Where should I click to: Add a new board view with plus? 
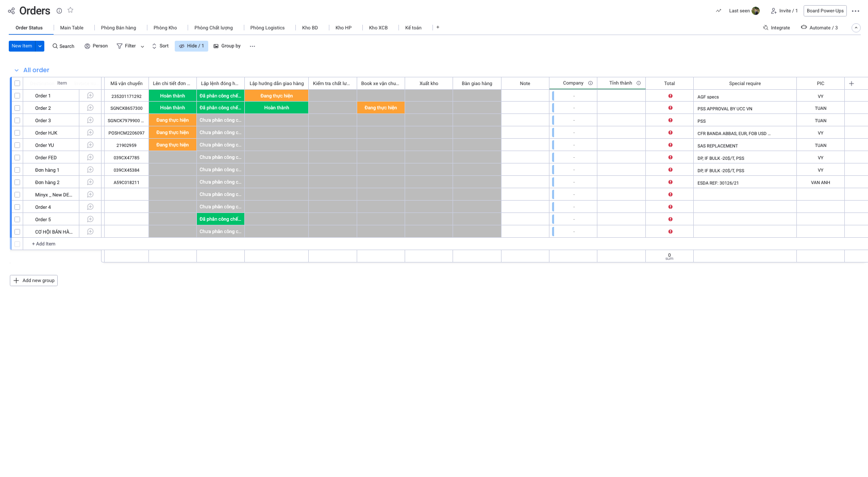pos(438,27)
